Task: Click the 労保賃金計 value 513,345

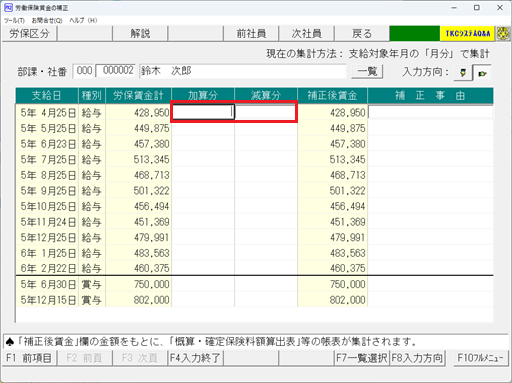Action: coord(138,159)
